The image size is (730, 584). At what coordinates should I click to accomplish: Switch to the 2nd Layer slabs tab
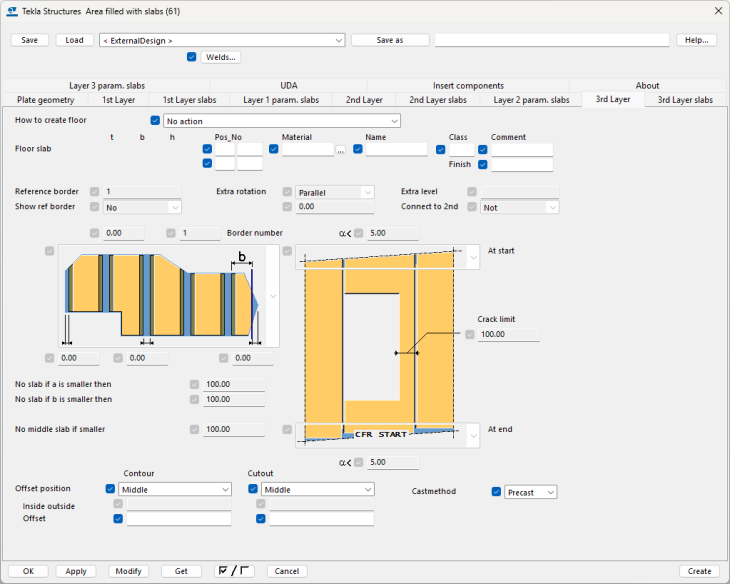(438, 100)
